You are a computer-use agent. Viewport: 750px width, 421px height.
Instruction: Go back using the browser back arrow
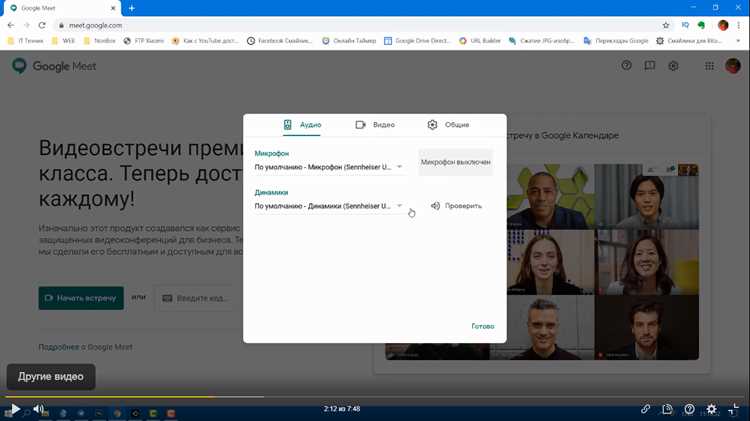(x=11, y=25)
